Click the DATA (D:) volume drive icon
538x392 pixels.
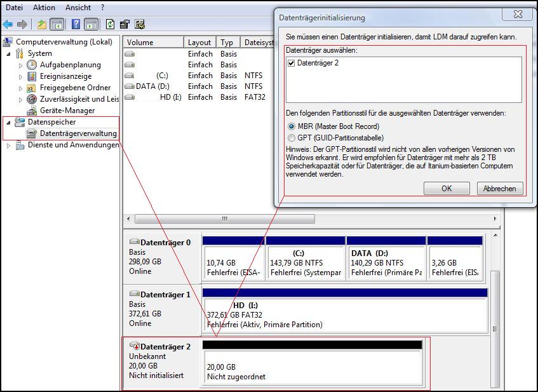click(x=130, y=86)
